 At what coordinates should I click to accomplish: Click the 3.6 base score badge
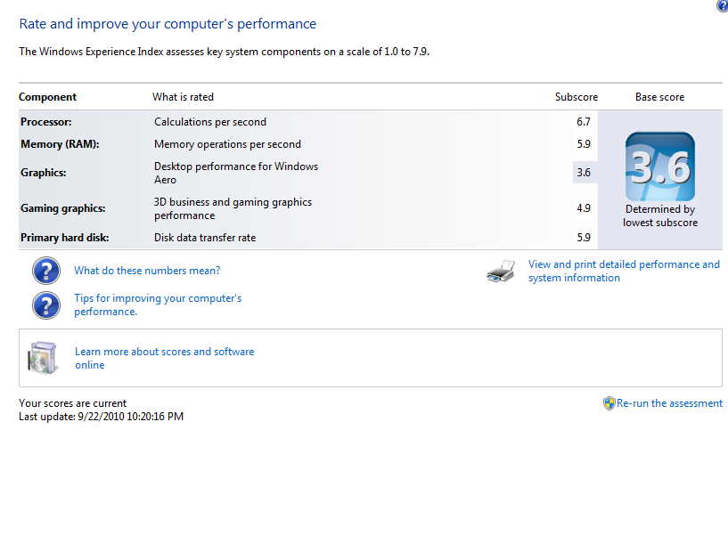click(x=660, y=166)
